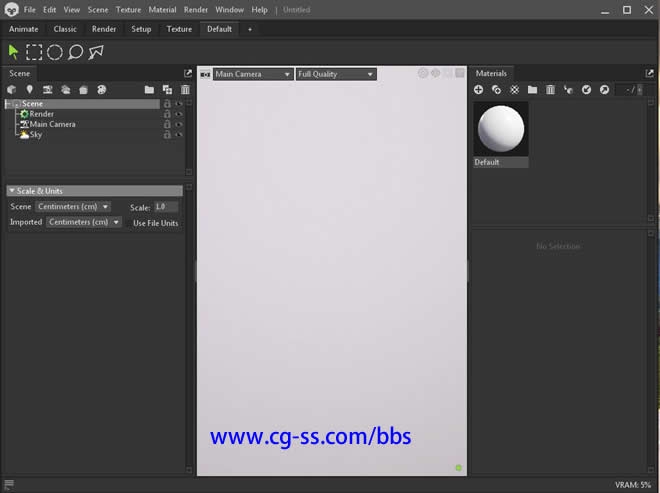
Task: Pick the lasso select tool
Action: [75, 52]
